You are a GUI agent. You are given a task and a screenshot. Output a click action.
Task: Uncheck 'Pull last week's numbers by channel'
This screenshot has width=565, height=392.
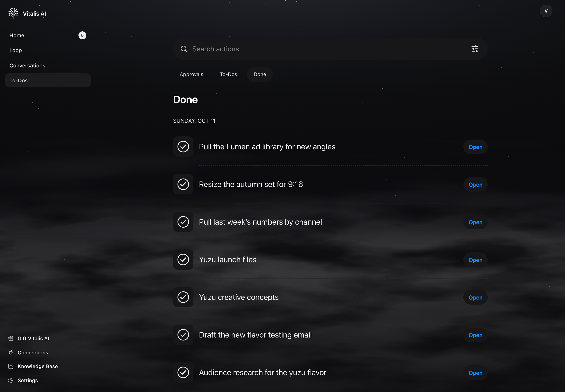pyautogui.click(x=183, y=222)
